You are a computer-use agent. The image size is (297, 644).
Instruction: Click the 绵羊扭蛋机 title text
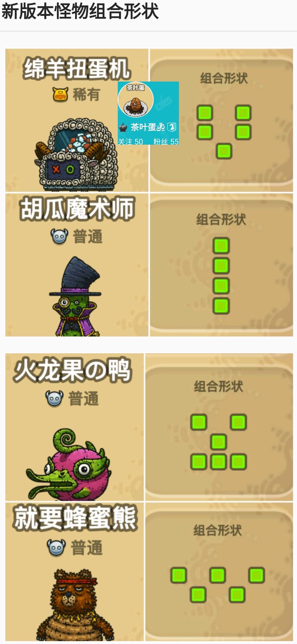(x=77, y=69)
